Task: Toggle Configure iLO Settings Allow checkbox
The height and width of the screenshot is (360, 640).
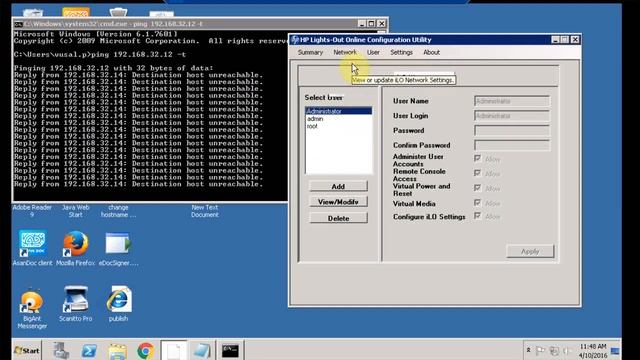Action: coord(477,216)
